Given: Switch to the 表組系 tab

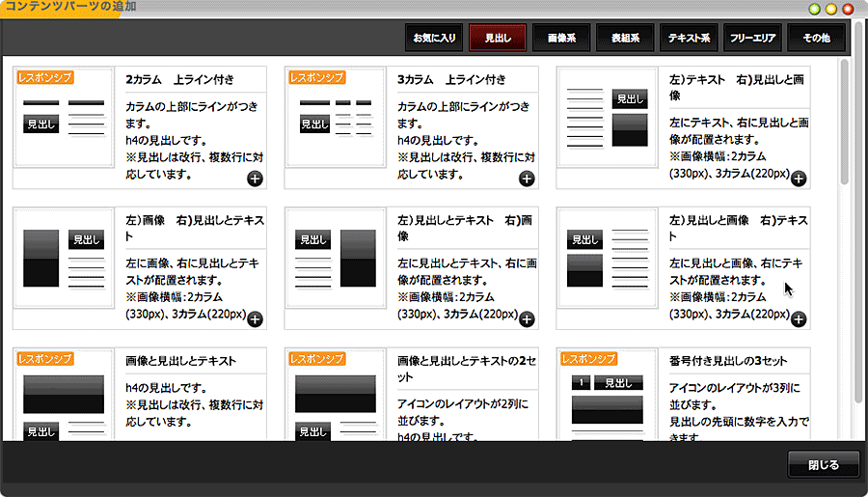Looking at the screenshot, I should [x=625, y=38].
